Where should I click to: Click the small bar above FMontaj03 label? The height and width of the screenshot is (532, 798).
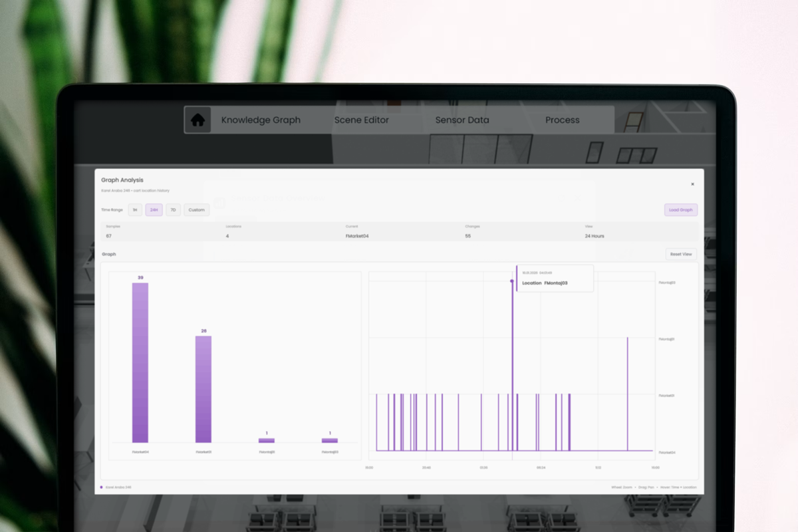330,440
